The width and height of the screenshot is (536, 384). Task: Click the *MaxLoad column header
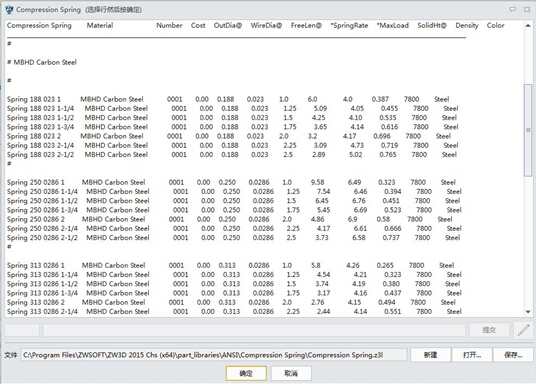(x=393, y=25)
